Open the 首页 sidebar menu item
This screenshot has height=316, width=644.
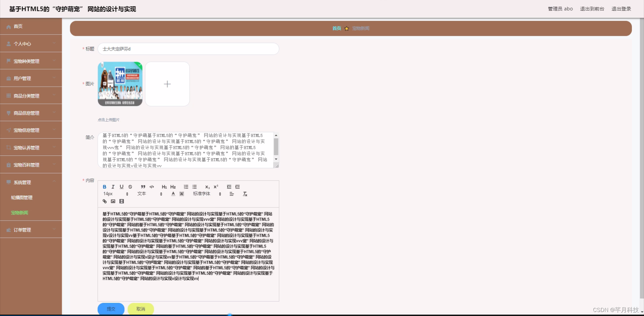click(x=18, y=26)
